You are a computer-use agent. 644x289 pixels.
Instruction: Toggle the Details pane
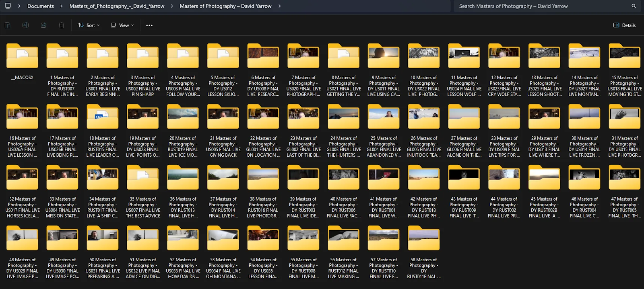(624, 25)
